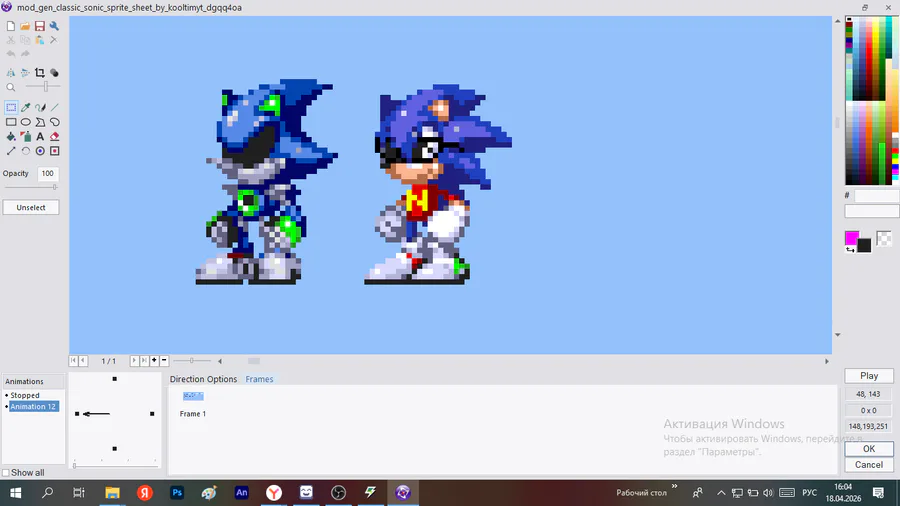Select the Fill bucket tool
The height and width of the screenshot is (506, 900).
(11, 137)
